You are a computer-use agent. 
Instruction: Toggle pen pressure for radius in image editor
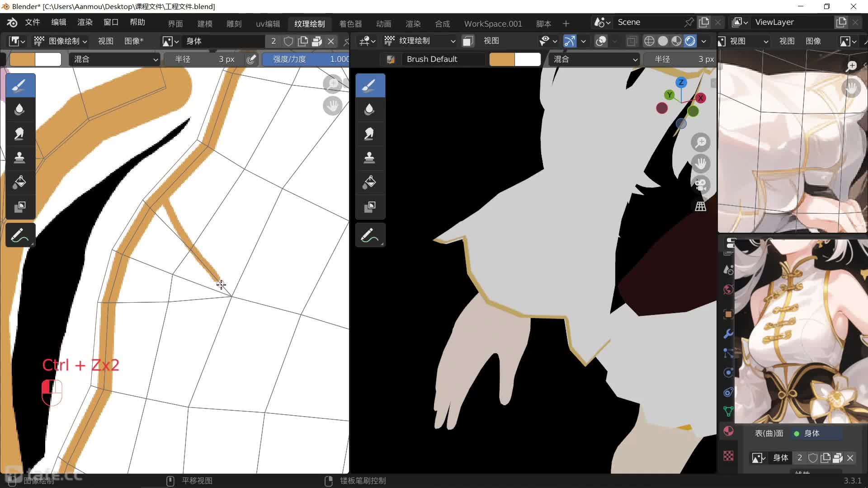pyautogui.click(x=251, y=59)
